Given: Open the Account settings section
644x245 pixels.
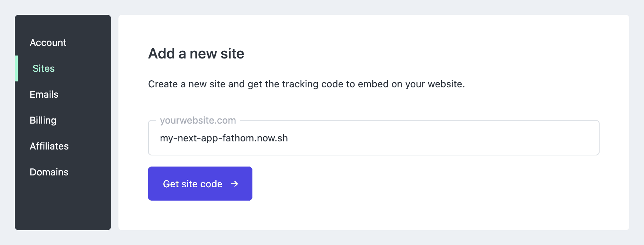Looking at the screenshot, I should click(x=48, y=42).
